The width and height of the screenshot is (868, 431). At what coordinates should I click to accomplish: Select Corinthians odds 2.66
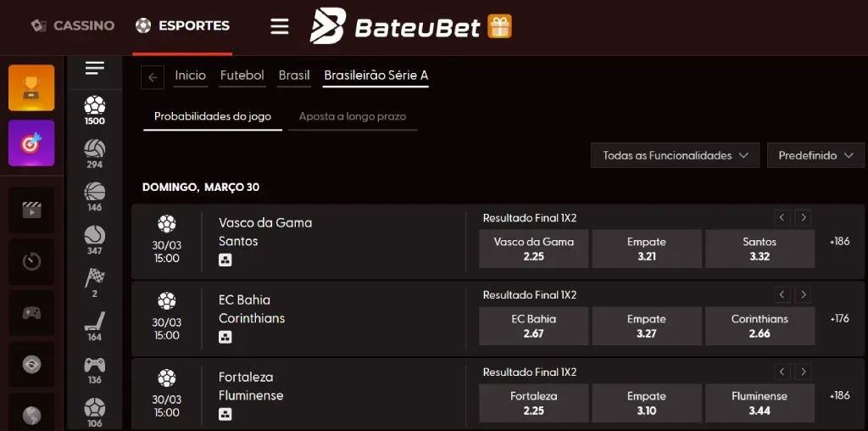click(759, 326)
